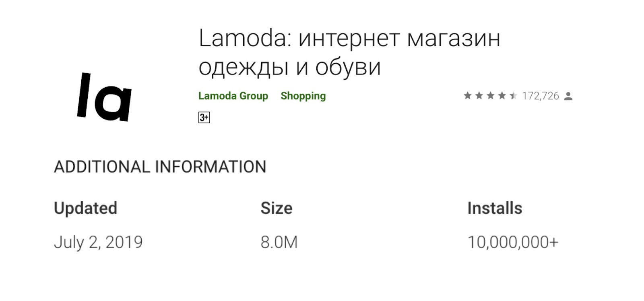Viewport: 644px width, 301px height.
Task: Click the person icon beside review count
Action: tap(568, 96)
